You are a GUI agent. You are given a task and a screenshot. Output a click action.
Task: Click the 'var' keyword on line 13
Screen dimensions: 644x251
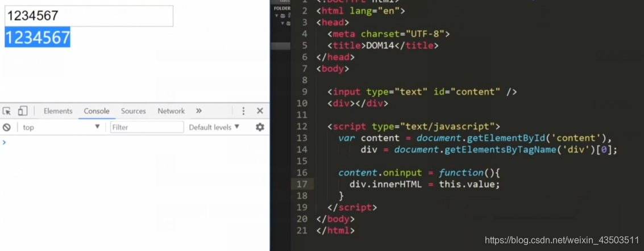[347, 138]
